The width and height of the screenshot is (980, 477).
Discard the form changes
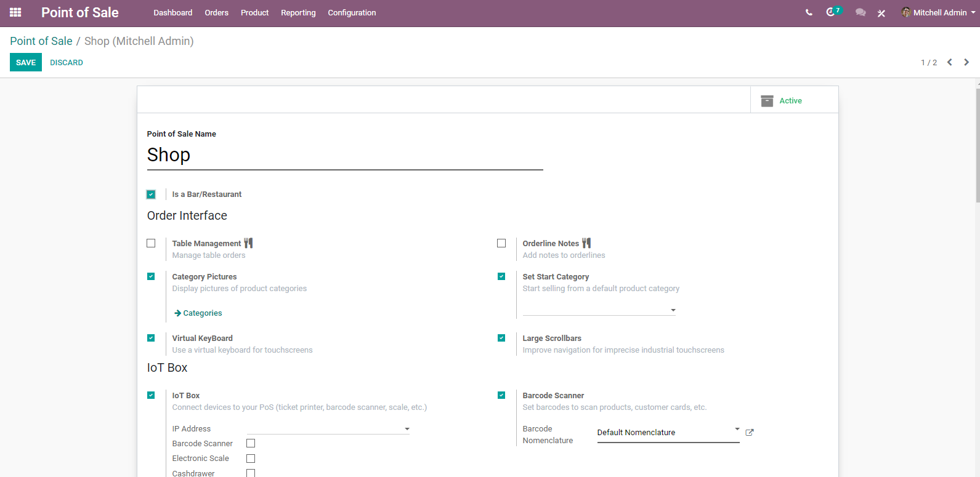67,62
